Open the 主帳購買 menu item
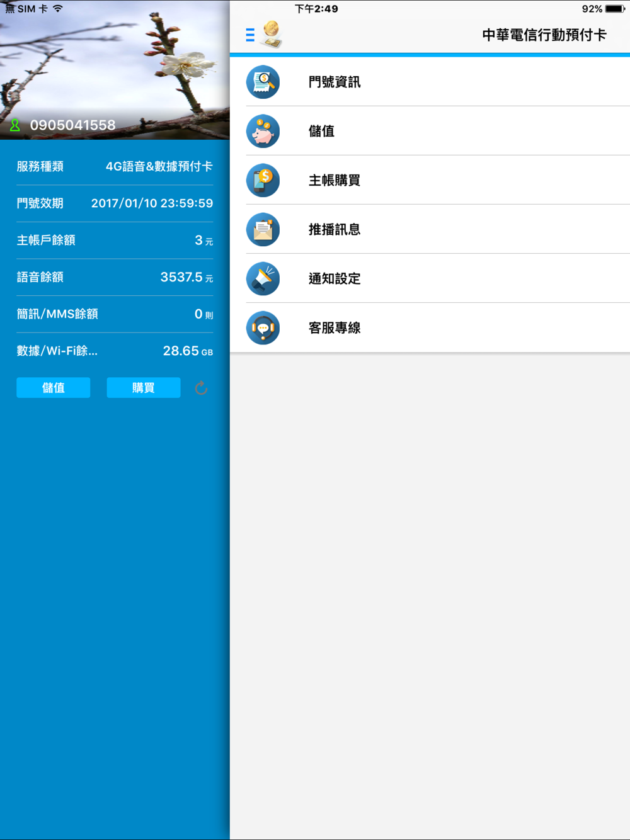This screenshot has height=840, width=630. click(430, 180)
